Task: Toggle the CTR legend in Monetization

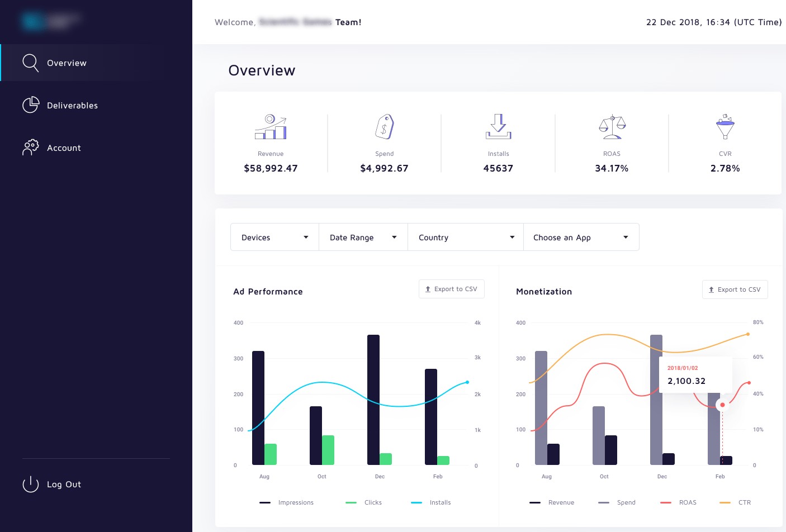Action: click(x=736, y=502)
